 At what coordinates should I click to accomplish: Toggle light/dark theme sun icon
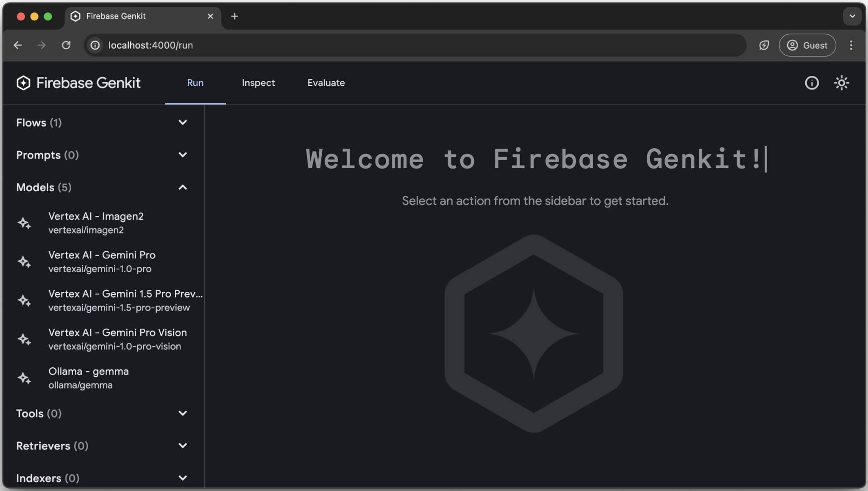[x=841, y=83]
